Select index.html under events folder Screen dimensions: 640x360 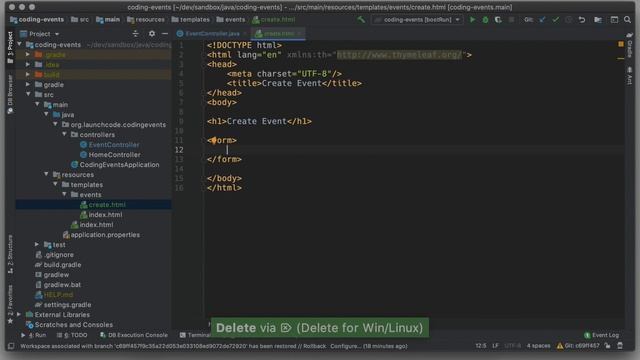click(105, 215)
